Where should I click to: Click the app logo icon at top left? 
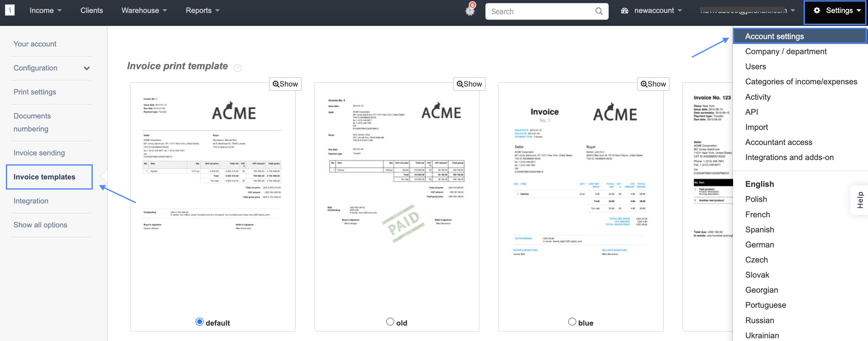coord(10,10)
